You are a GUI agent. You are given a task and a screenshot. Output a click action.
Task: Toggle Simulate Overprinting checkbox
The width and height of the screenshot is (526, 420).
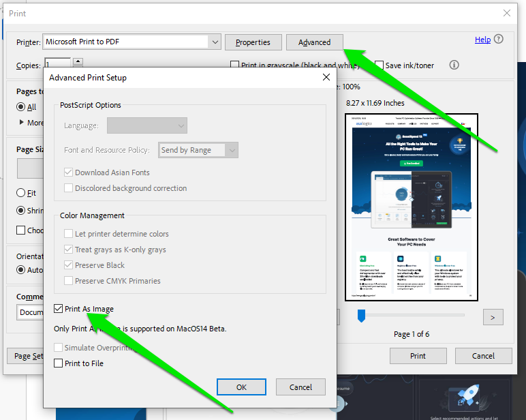tap(59, 347)
